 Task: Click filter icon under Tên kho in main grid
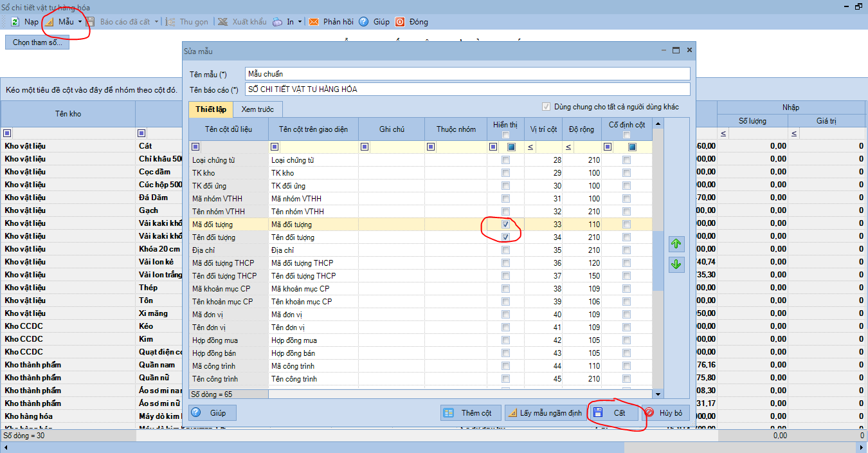point(7,133)
